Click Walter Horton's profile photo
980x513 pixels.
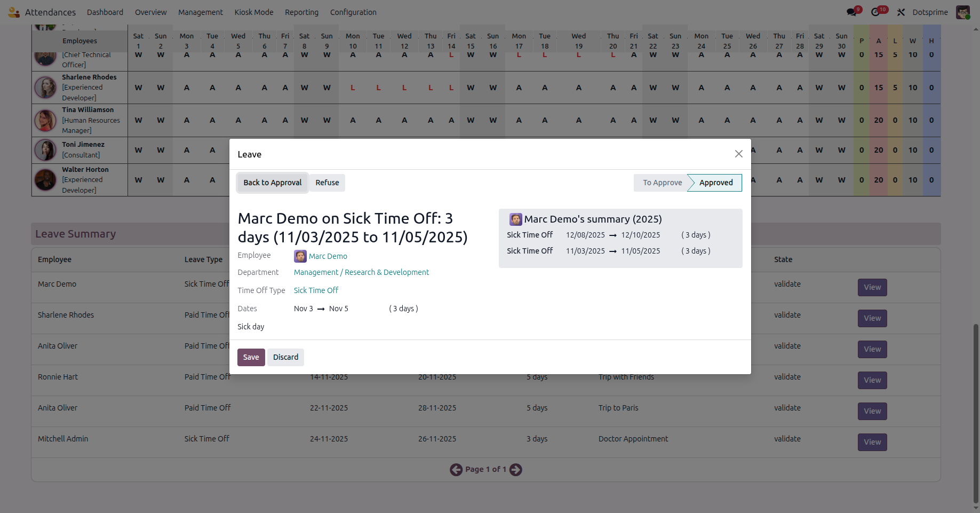[x=45, y=180]
